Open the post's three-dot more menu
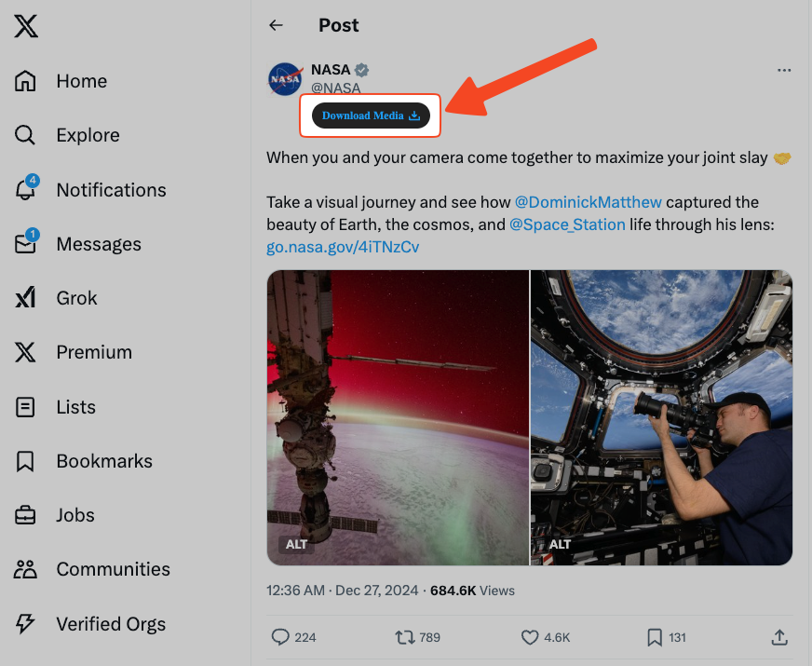Image resolution: width=812 pixels, height=666 pixels. tap(784, 71)
